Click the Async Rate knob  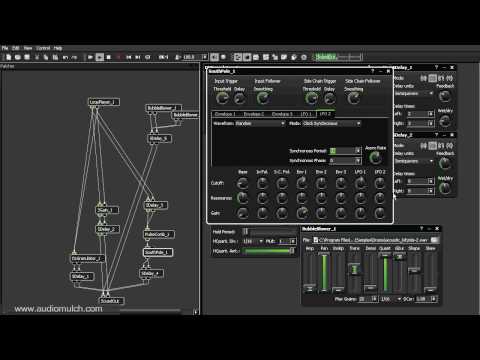pyautogui.click(x=375, y=158)
